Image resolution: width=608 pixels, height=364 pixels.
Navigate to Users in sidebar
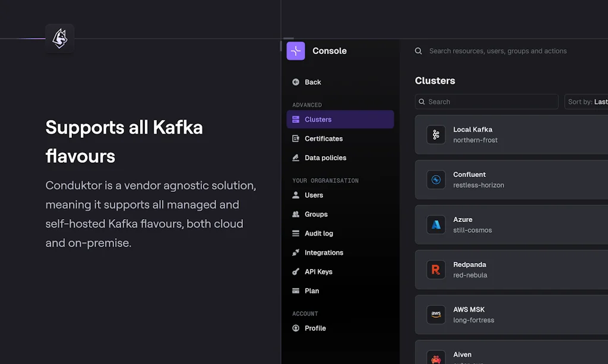(313, 195)
